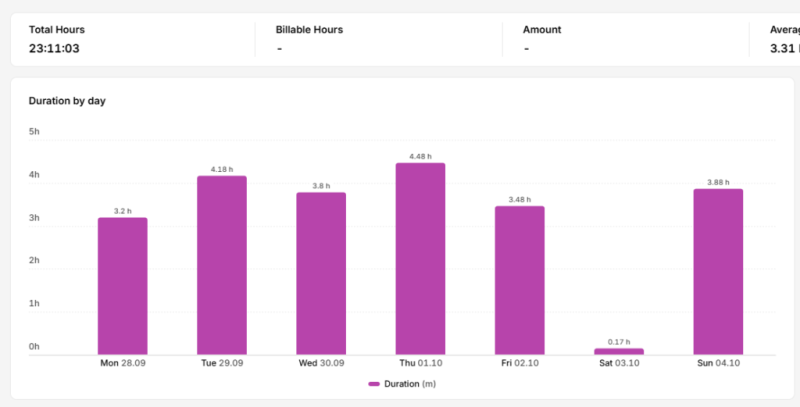Click the Mon 28.09 axis label
Image resolution: width=800 pixels, height=407 pixels.
tap(122, 363)
